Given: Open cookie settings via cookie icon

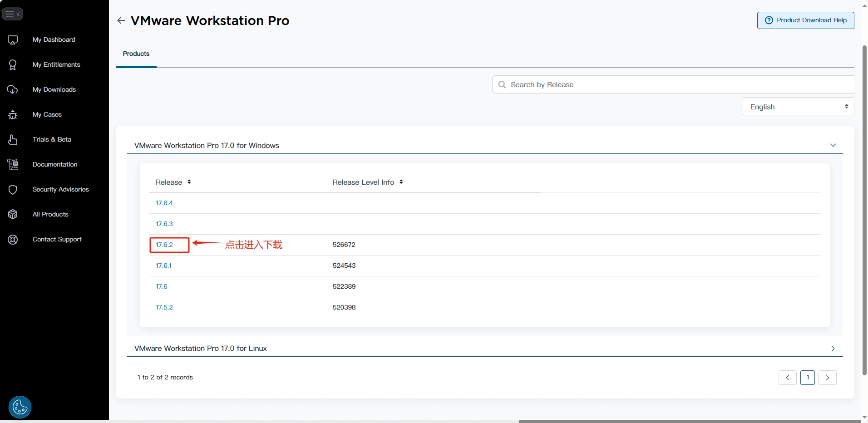Looking at the screenshot, I should [20, 407].
